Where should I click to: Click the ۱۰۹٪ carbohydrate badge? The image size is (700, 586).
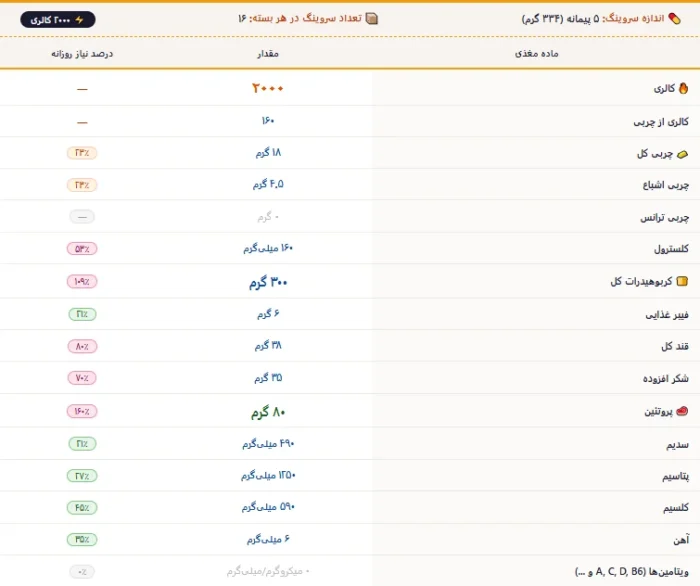tap(82, 282)
